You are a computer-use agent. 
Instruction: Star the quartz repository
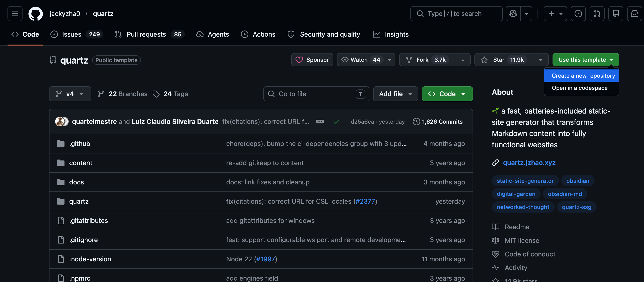click(x=504, y=60)
